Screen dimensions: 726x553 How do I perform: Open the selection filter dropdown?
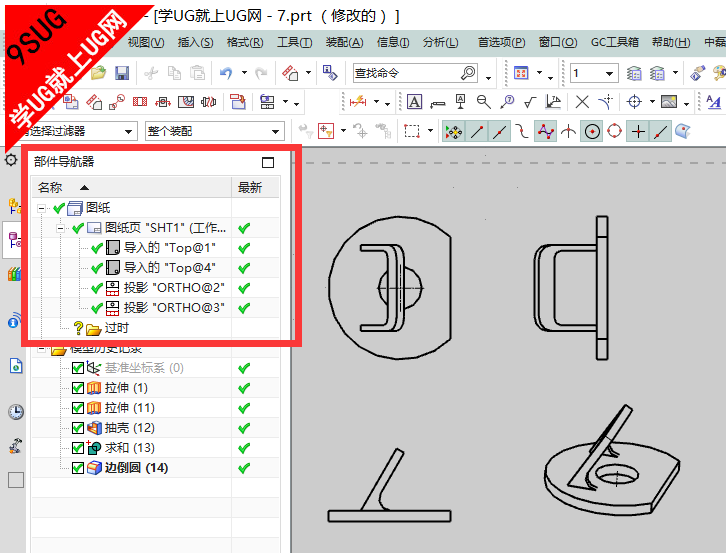point(128,132)
